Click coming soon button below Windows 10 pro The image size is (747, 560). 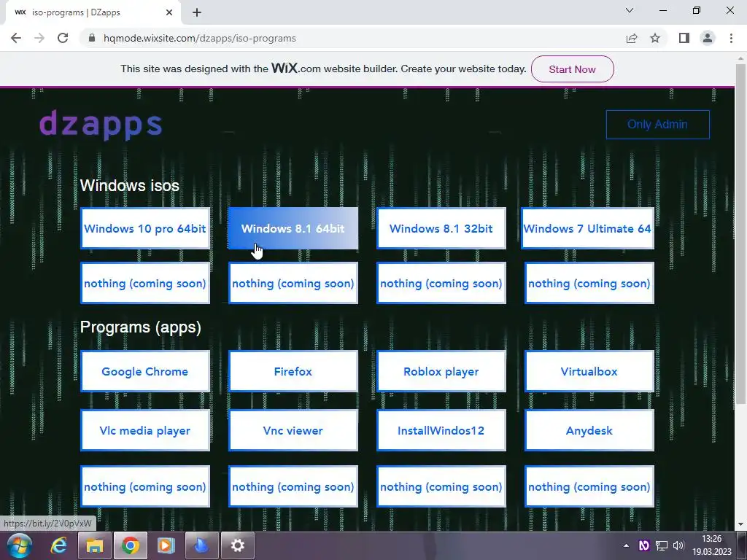[x=145, y=284]
